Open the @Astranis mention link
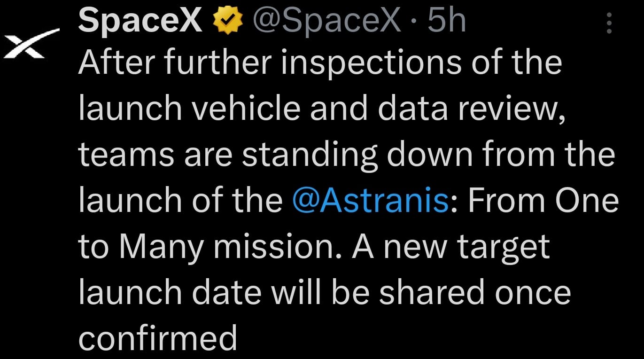 (x=370, y=201)
